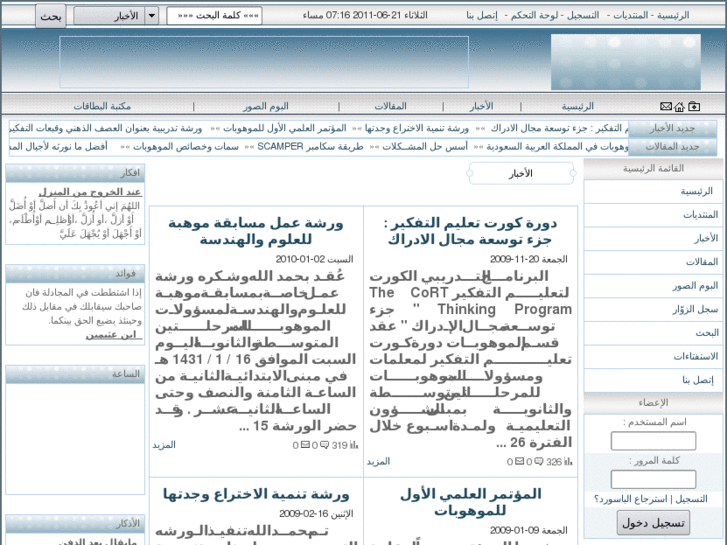The width and height of the screenshot is (727, 545).
Task: Click ticker item ورشة تنمية الاختراع وجدتها
Action: click(417, 128)
